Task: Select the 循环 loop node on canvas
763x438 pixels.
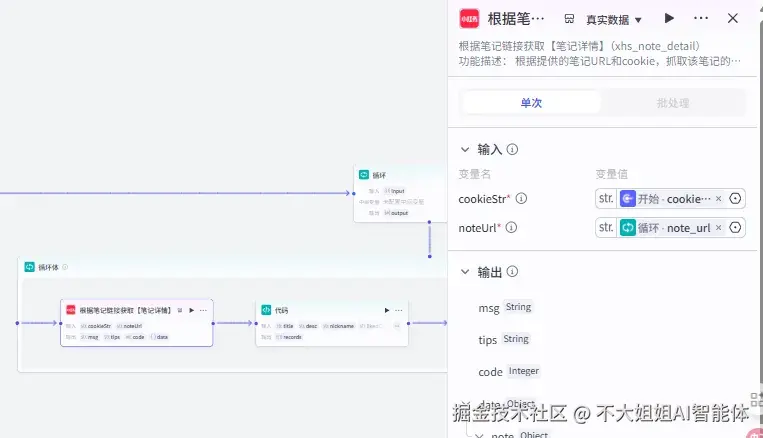Action: (400, 194)
